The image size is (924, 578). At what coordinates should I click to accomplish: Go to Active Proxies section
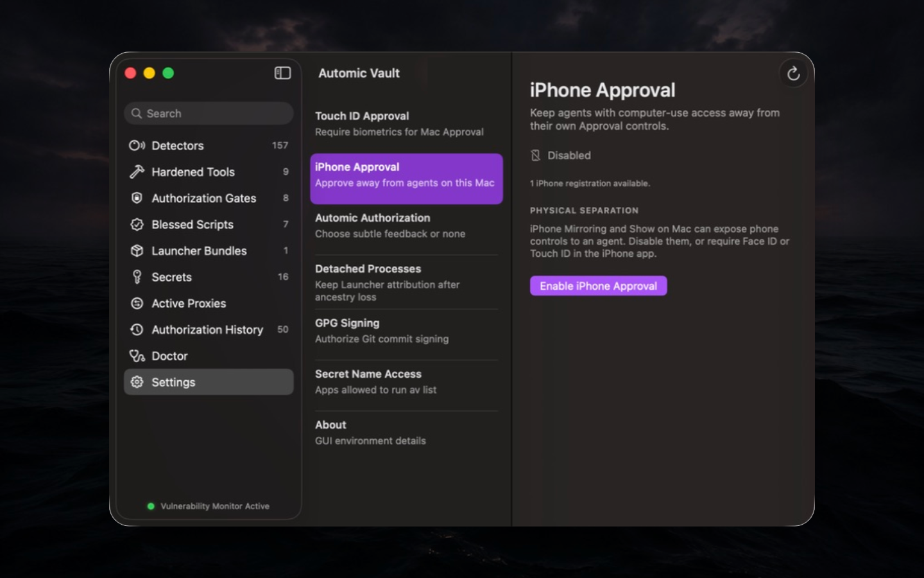(209, 303)
